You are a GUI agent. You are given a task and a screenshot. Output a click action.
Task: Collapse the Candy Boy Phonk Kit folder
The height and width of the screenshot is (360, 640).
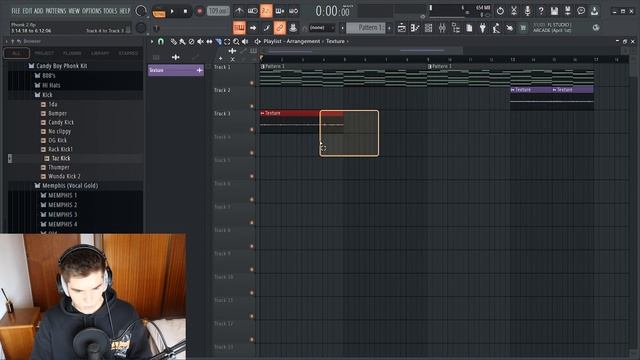[x=58, y=66]
